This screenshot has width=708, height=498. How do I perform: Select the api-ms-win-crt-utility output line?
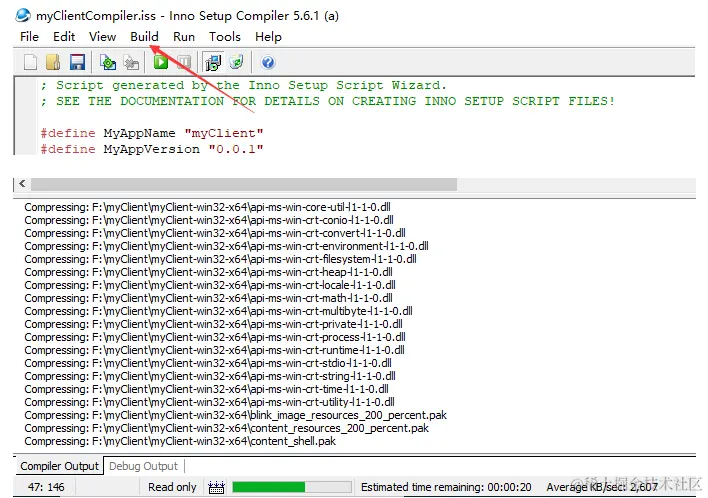210,402
